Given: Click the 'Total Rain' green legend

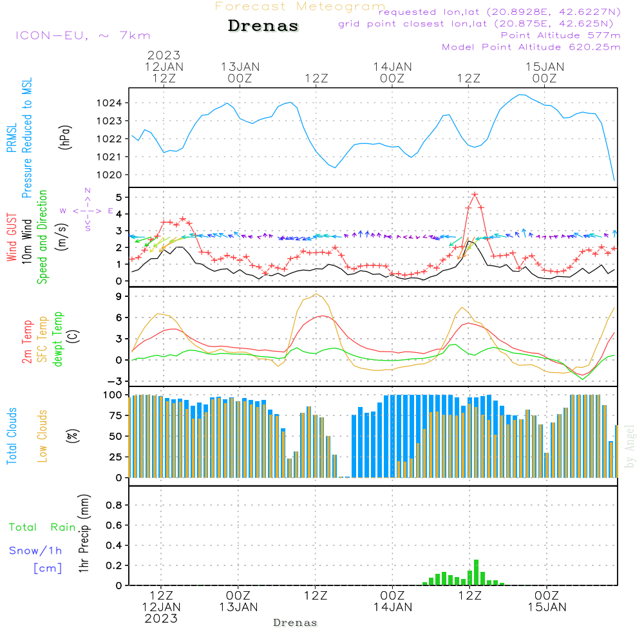Looking at the screenshot, I should pos(43,527).
